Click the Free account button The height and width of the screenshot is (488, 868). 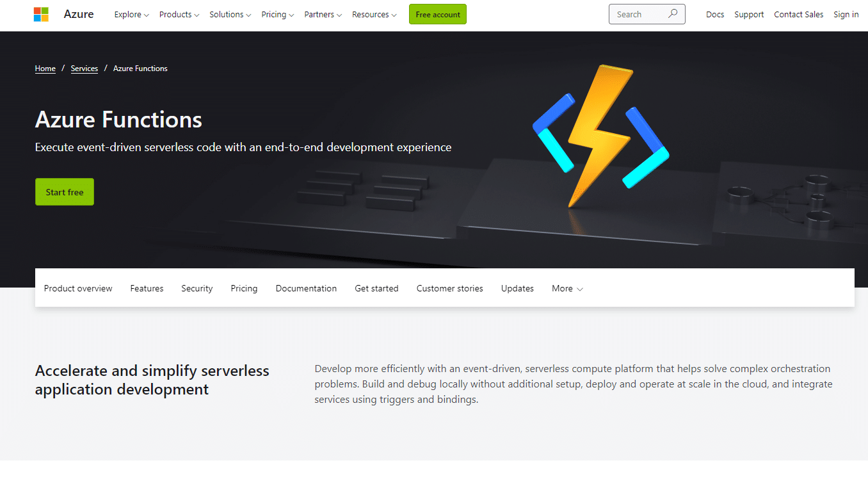(x=437, y=13)
